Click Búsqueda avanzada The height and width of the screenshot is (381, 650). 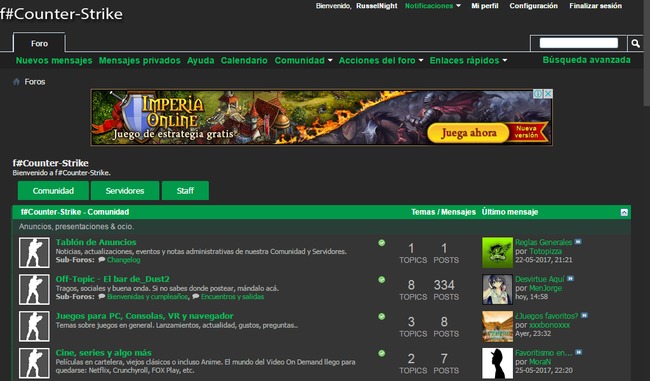coord(587,60)
